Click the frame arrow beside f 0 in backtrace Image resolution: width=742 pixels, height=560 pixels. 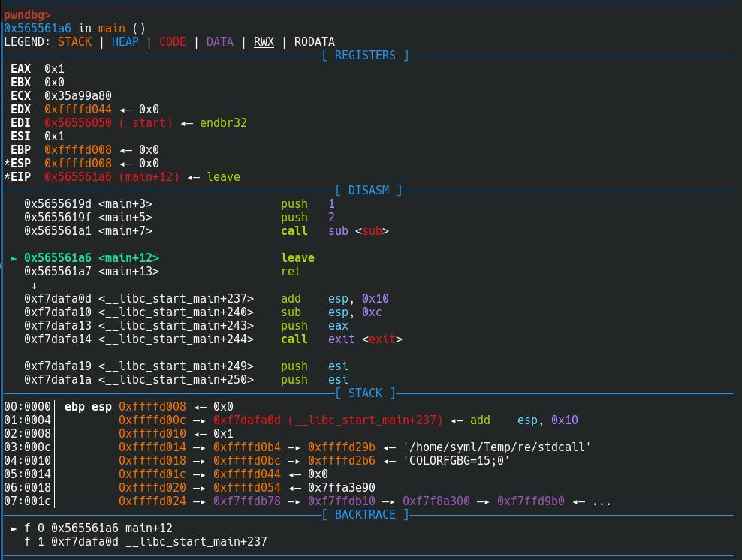(x=14, y=528)
